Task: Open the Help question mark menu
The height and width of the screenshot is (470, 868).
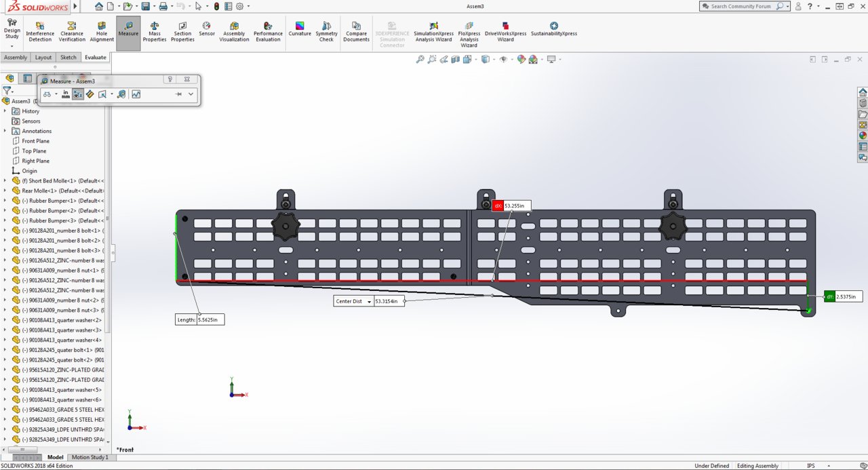Action: click(x=811, y=6)
